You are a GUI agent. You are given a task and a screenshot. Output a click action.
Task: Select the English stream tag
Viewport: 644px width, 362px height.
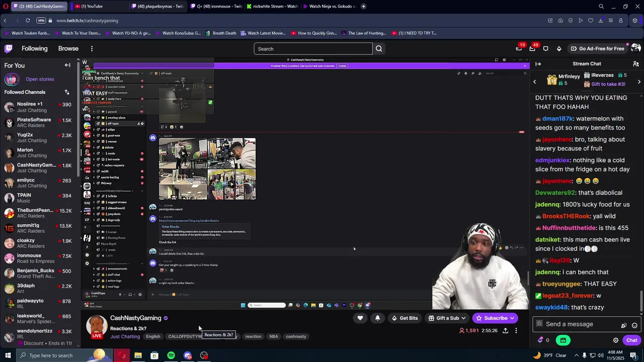click(153, 337)
